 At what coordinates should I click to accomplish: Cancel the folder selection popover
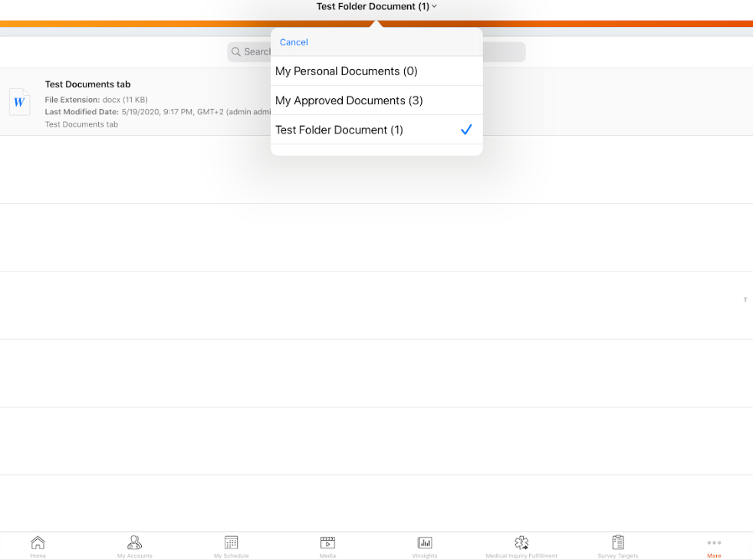(x=294, y=42)
